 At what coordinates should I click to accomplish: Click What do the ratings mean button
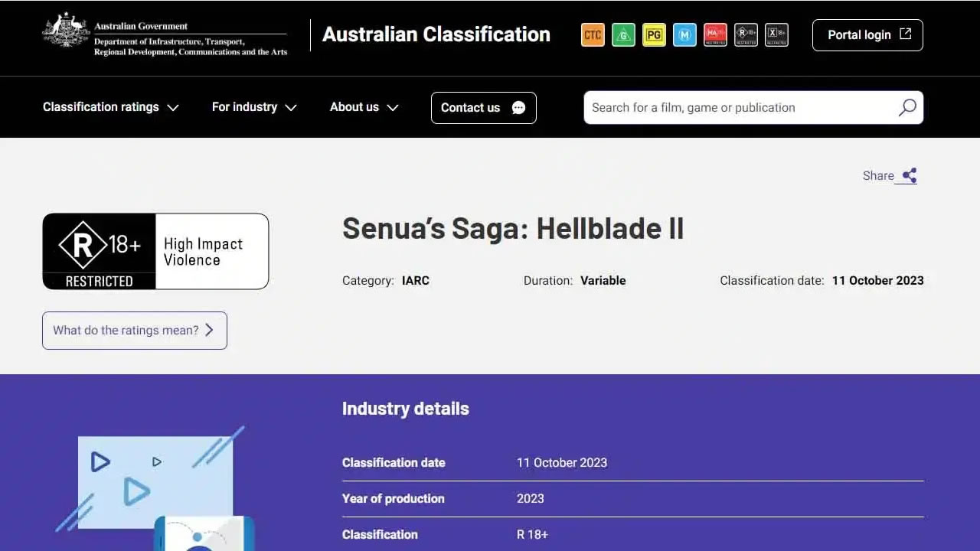coord(135,331)
